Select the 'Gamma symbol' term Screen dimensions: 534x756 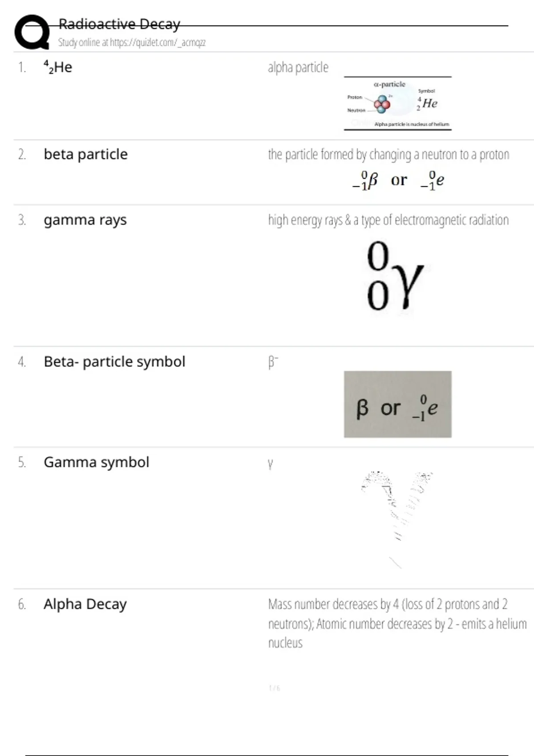pos(96,462)
